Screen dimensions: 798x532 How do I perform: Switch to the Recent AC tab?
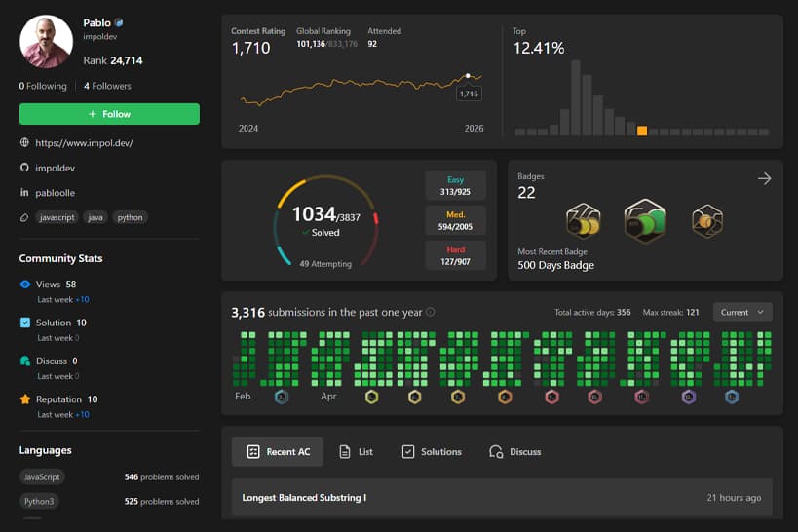click(279, 452)
